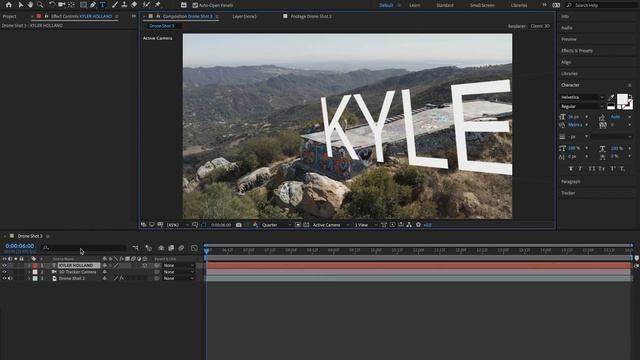
Task: Select the Clone Stamp tool
Action: tap(124, 5)
